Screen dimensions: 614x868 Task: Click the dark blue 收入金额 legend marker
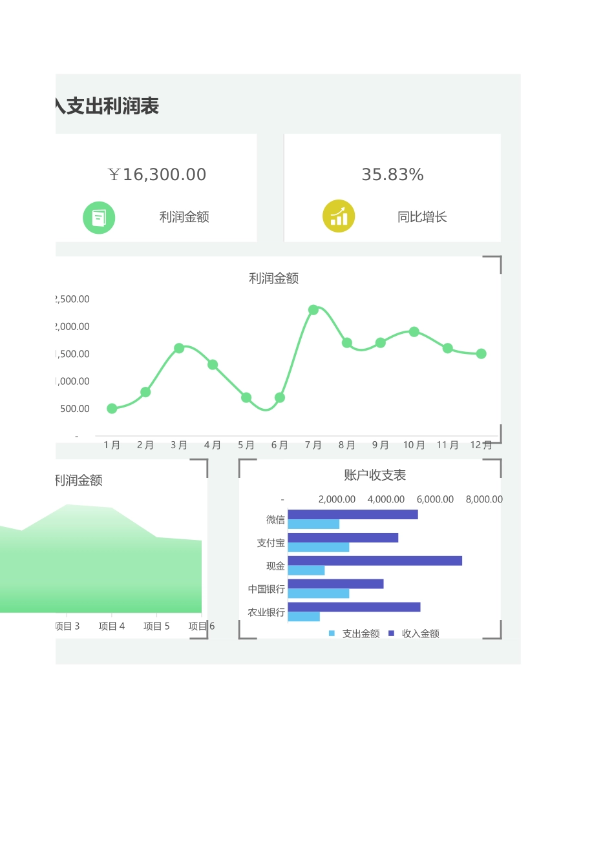[x=391, y=634]
